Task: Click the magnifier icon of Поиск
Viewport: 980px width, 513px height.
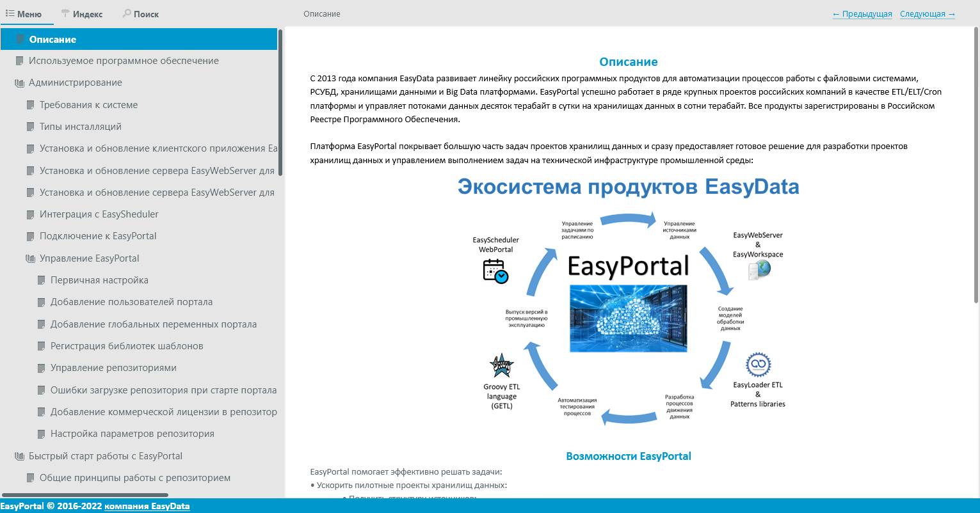Action: point(127,13)
